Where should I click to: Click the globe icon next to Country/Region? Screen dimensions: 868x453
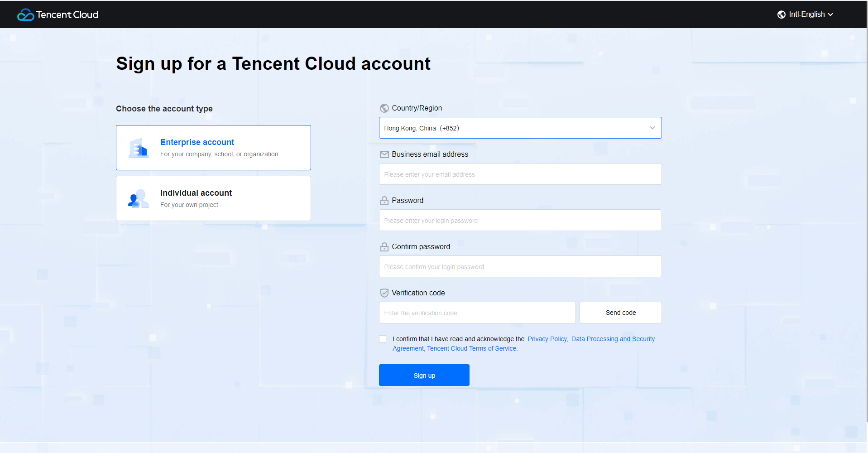pyautogui.click(x=384, y=108)
